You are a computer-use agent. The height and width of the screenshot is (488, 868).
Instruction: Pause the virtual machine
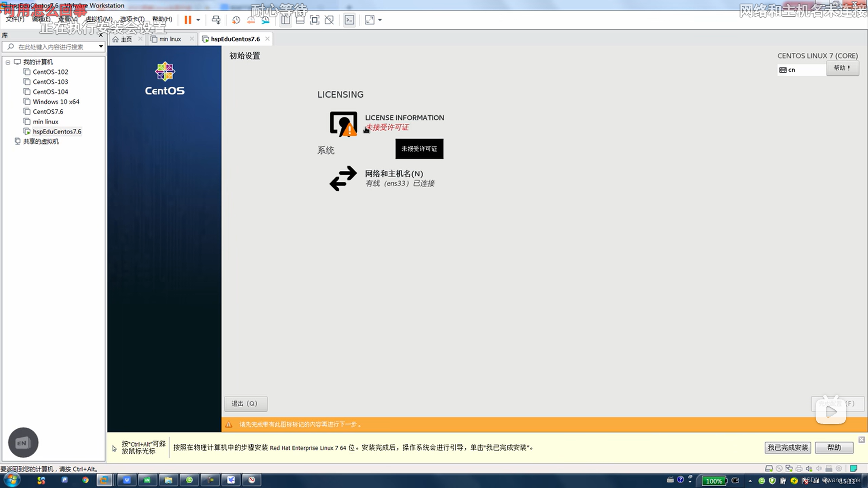[188, 20]
